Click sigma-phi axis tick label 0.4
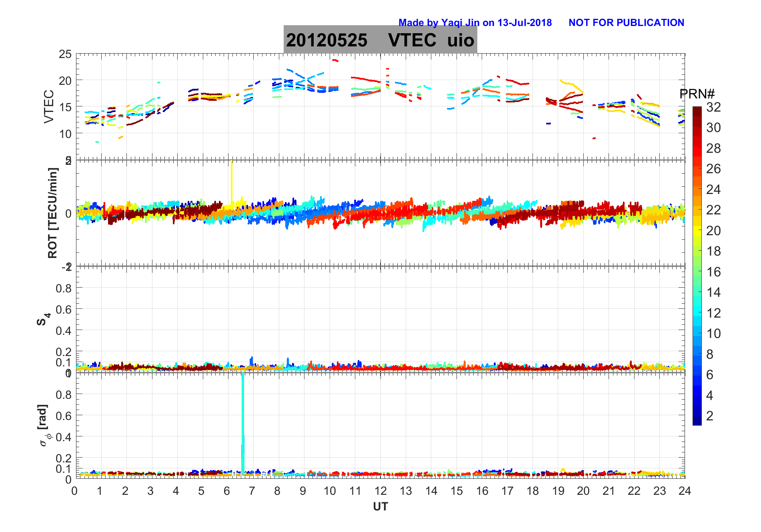The image size is (761, 532). click(64, 437)
